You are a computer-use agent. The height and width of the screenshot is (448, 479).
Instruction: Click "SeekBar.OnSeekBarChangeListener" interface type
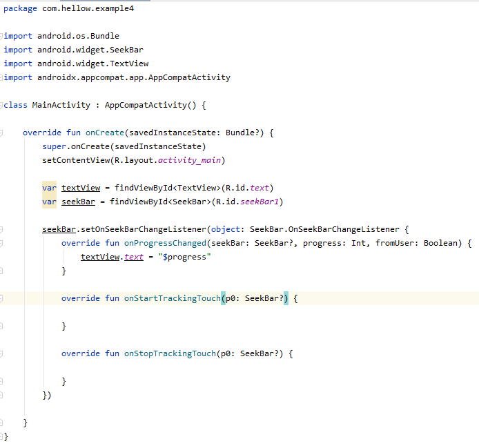point(324,229)
